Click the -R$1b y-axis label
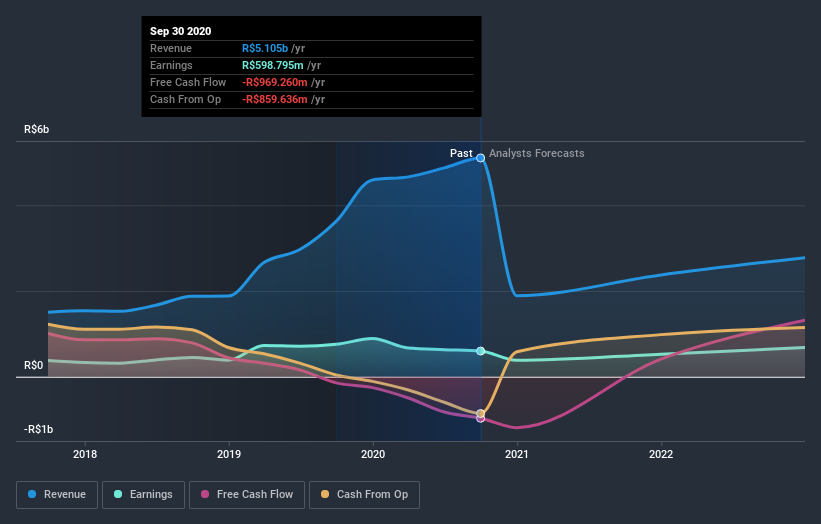821x524 pixels. pyautogui.click(x=38, y=429)
